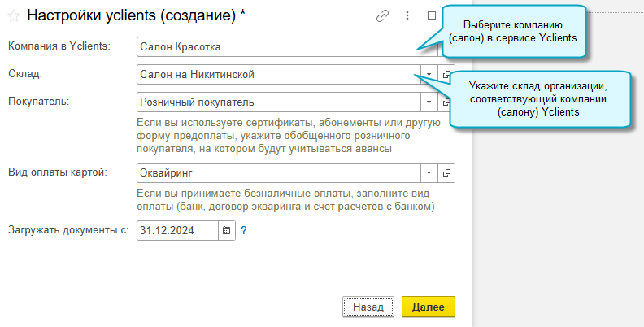Click the Склад input field
This screenshot has height=327, width=644.
276,75
